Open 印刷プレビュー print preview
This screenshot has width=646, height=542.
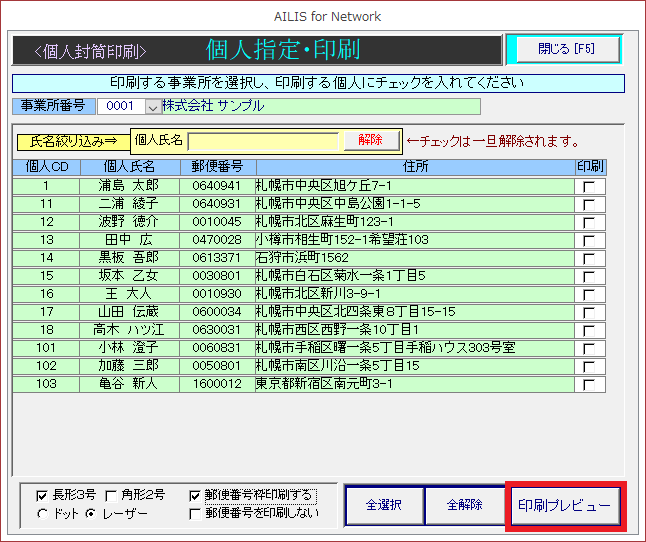click(x=565, y=506)
